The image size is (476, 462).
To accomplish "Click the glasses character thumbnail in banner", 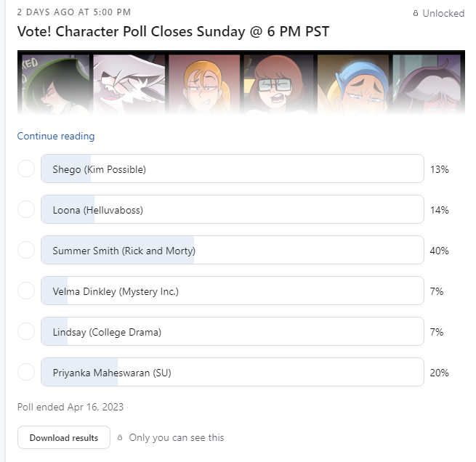I will 278,84.
